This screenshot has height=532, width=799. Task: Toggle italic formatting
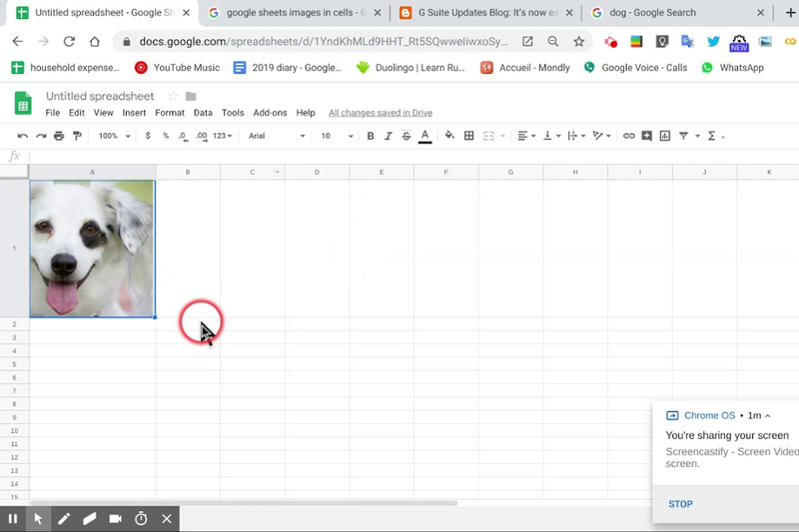coord(389,136)
